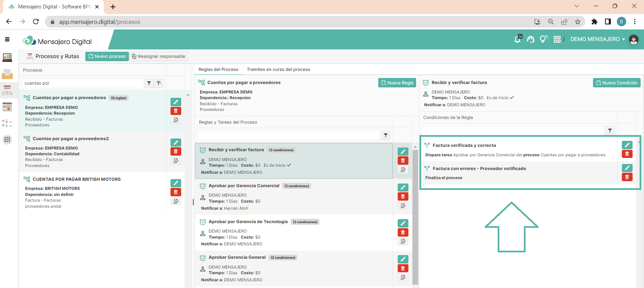The image size is (644, 288).
Task: Open the Chrome tab search chevron
Action: 577,6
